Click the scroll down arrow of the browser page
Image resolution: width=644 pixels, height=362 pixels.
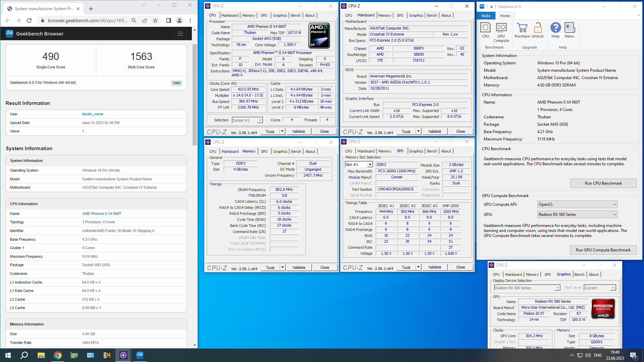tap(195, 345)
